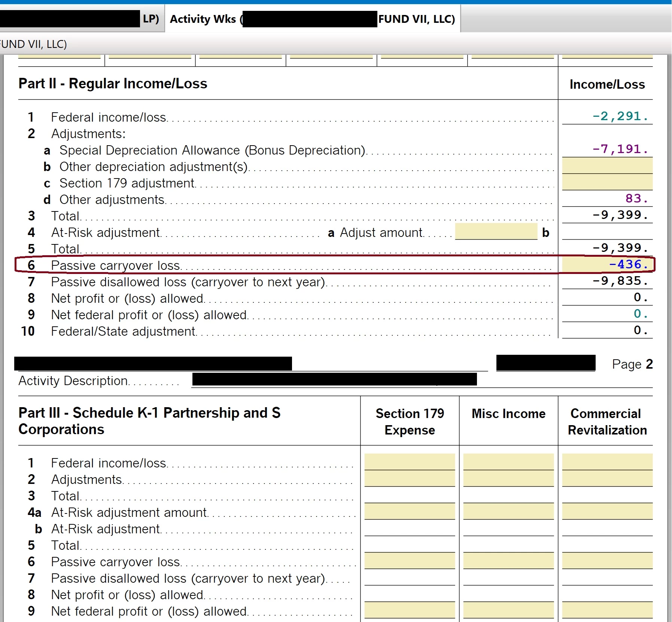Click the Part II - Regular Income/Loss heading
672x622 pixels.
tap(113, 83)
